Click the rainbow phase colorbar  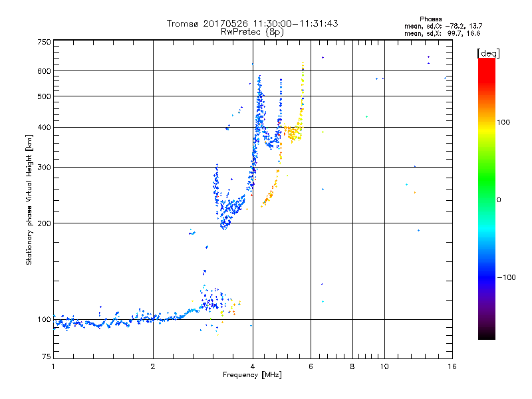pos(487,199)
